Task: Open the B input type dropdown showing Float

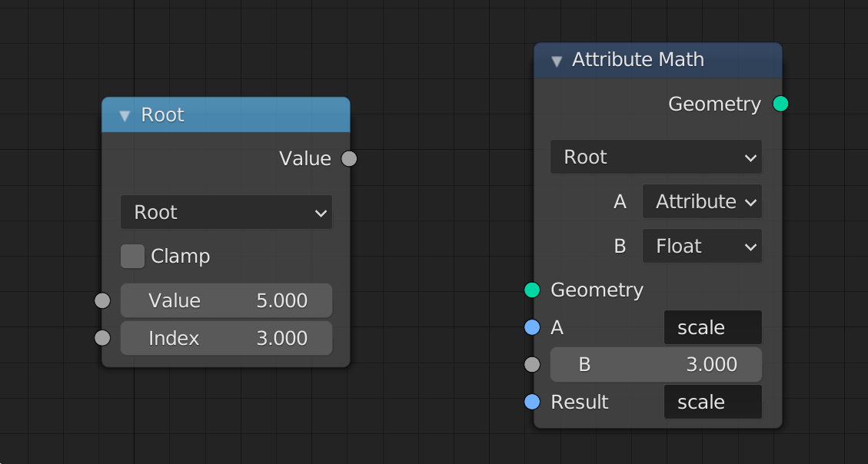Action: [x=702, y=246]
